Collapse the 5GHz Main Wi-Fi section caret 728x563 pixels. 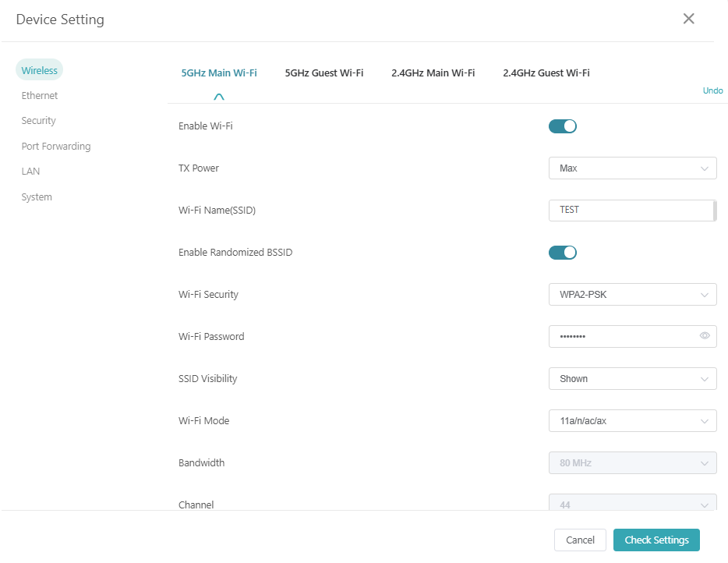(219, 95)
